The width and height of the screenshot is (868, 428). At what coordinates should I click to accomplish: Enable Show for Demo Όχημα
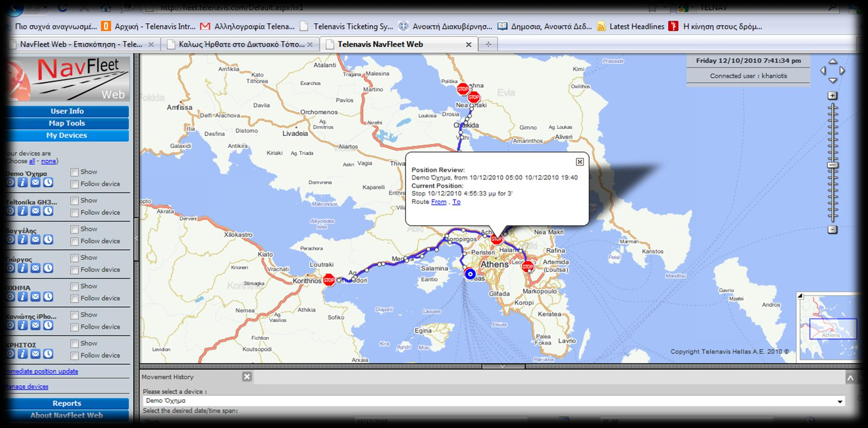pyautogui.click(x=75, y=172)
